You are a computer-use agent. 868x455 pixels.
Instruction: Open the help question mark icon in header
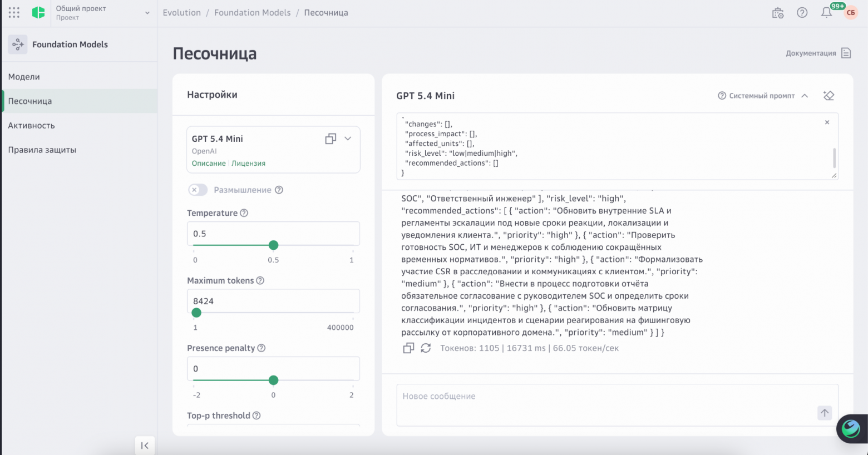(x=802, y=13)
